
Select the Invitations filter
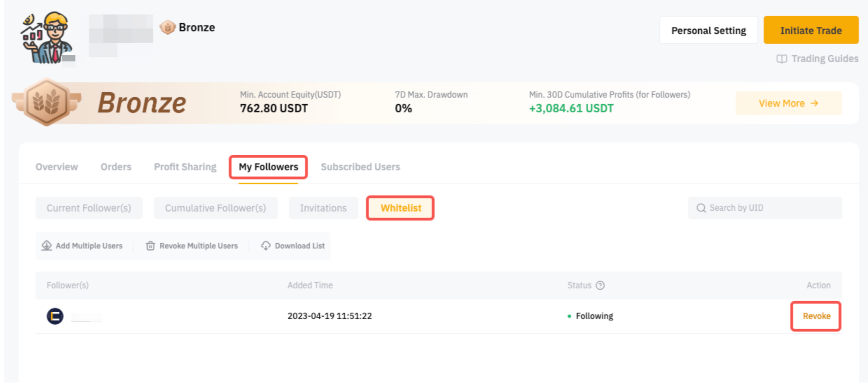pos(323,208)
